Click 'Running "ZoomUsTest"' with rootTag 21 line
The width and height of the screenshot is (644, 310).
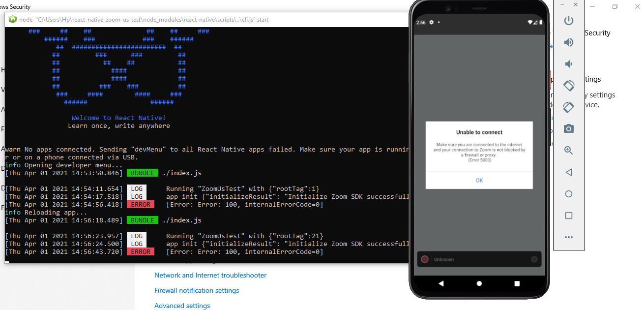(x=245, y=236)
